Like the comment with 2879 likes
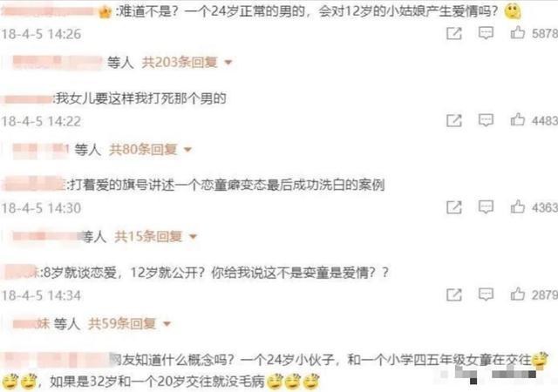The width and height of the screenshot is (558, 392). 518,294
